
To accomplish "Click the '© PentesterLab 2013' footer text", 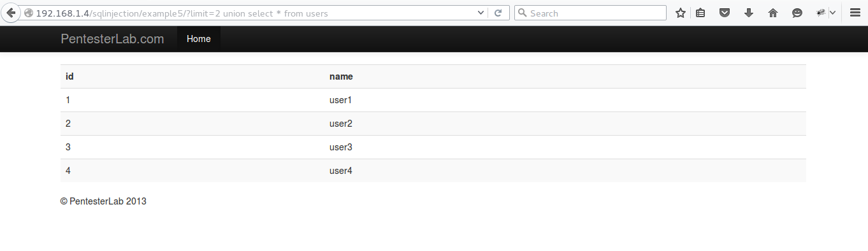I will (x=104, y=201).
